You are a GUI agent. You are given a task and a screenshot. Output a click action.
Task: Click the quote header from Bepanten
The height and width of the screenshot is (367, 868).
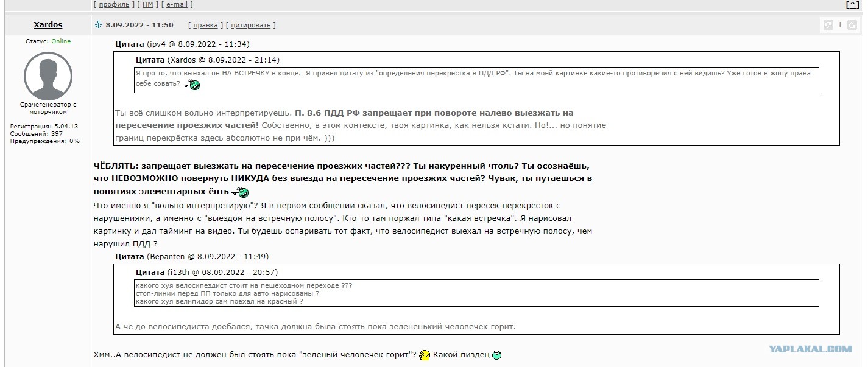[192, 257]
